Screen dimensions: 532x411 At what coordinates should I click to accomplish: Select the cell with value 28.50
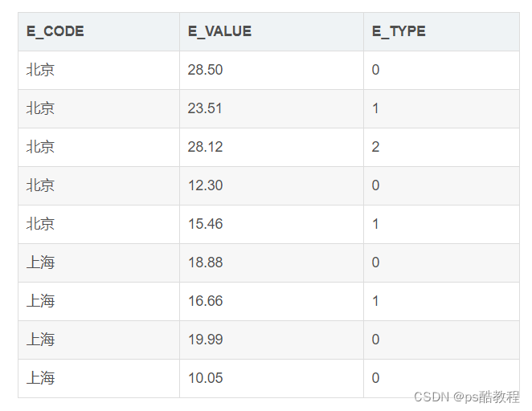pos(205,70)
